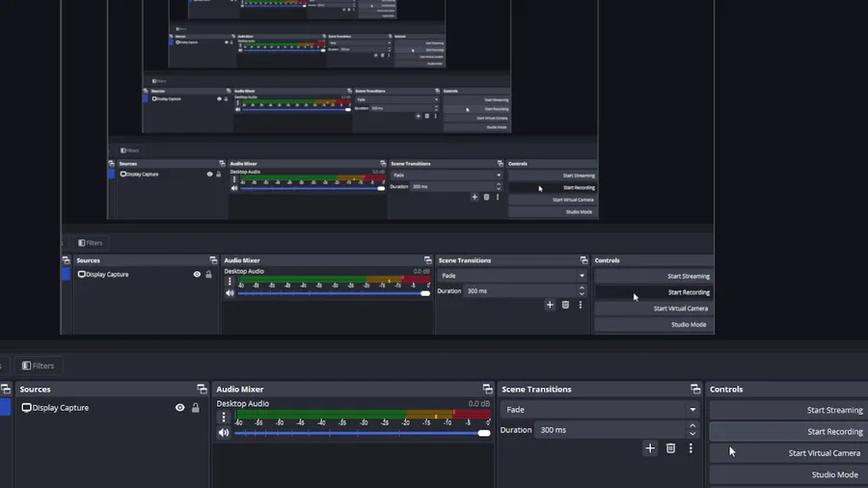Click Start Streaming in main Controls dock
This screenshot has height=488, width=868.
coord(788,410)
